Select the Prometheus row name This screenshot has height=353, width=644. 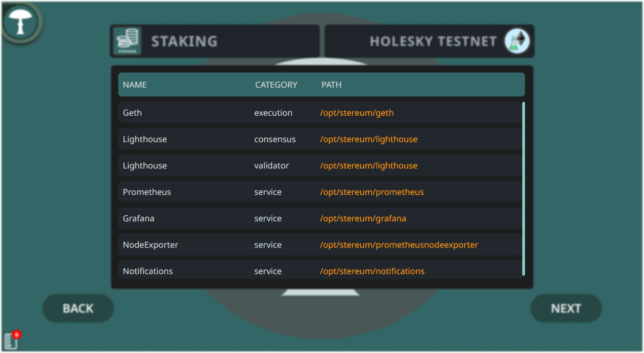click(x=147, y=192)
